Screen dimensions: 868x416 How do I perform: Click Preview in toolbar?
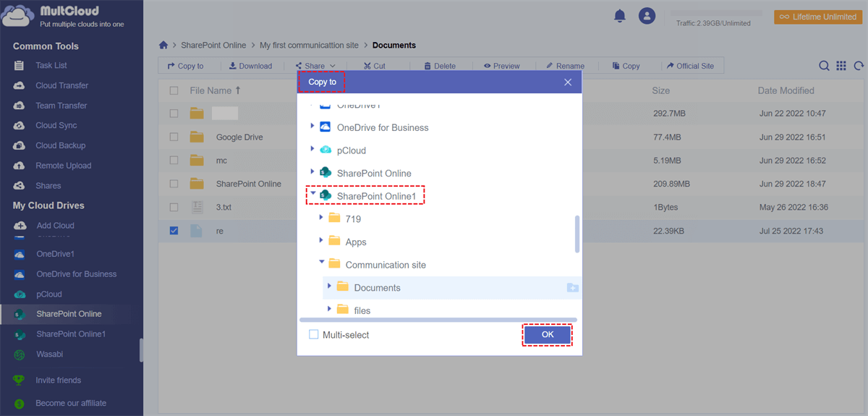(x=501, y=66)
